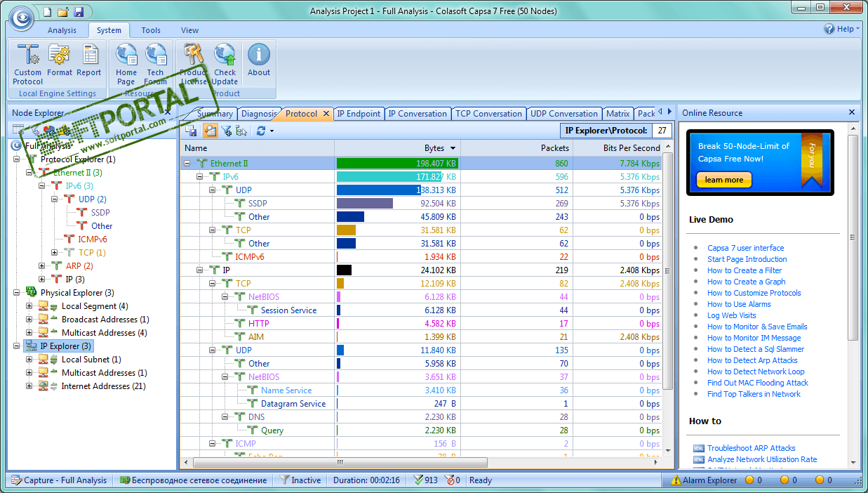This screenshot has width=868, height=493.
Task: Click the Full Analysis root icon
Action: 17,145
